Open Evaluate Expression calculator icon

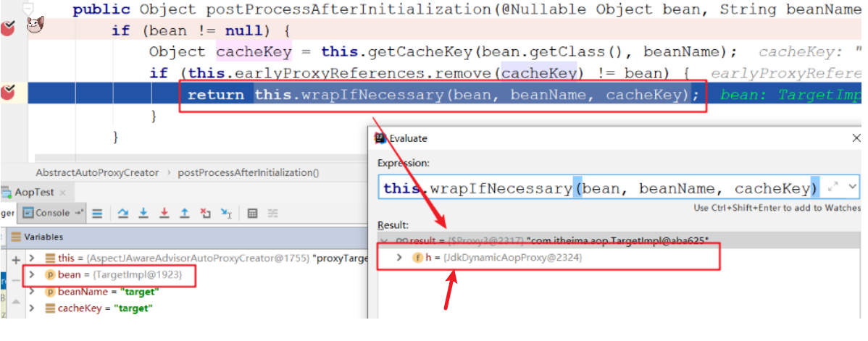pos(252,213)
